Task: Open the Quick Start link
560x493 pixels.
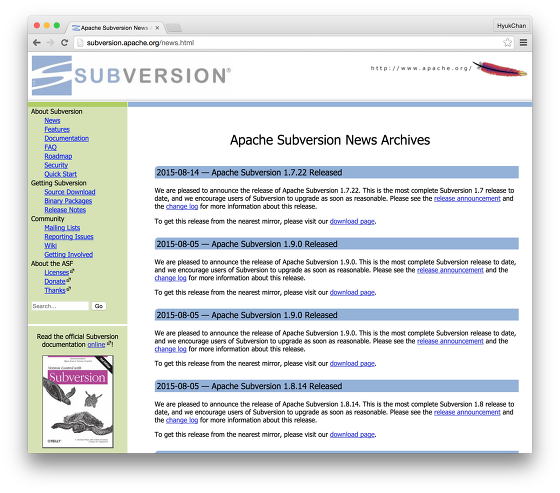Action: pos(60,174)
